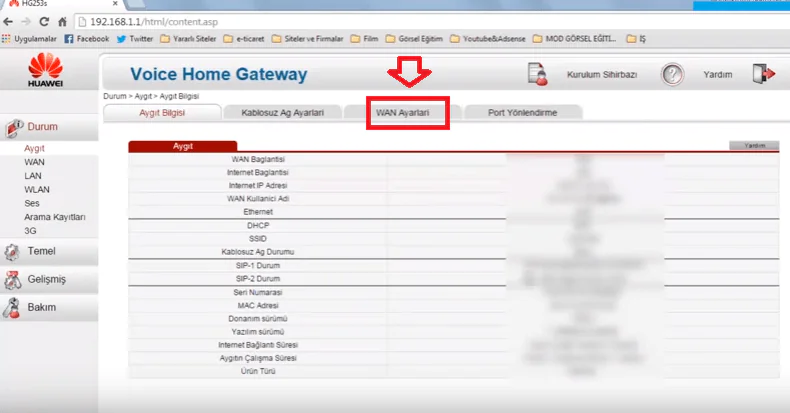Open Twitter bookmark
The image size is (790, 413).
135,39
